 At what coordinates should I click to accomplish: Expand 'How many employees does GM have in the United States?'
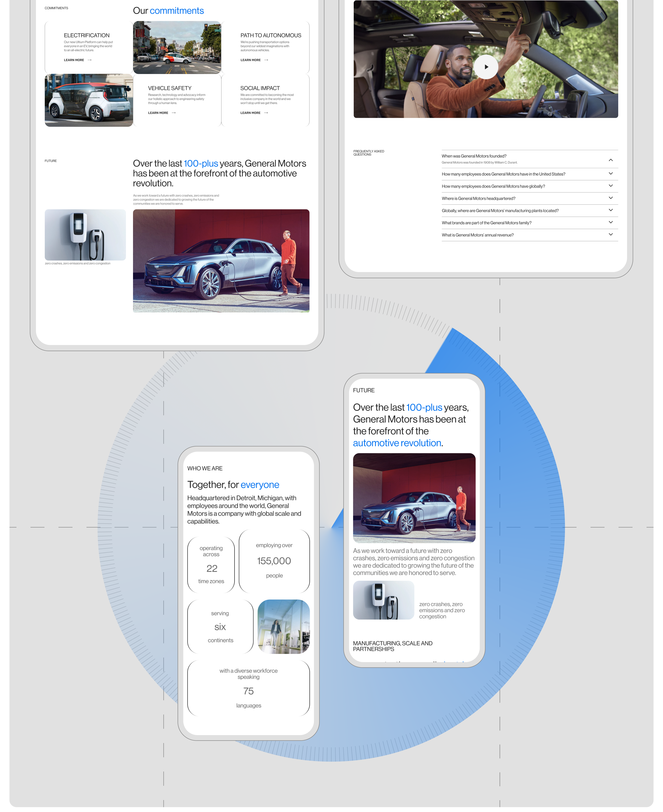pyautogui.click(x=611, y=174)
